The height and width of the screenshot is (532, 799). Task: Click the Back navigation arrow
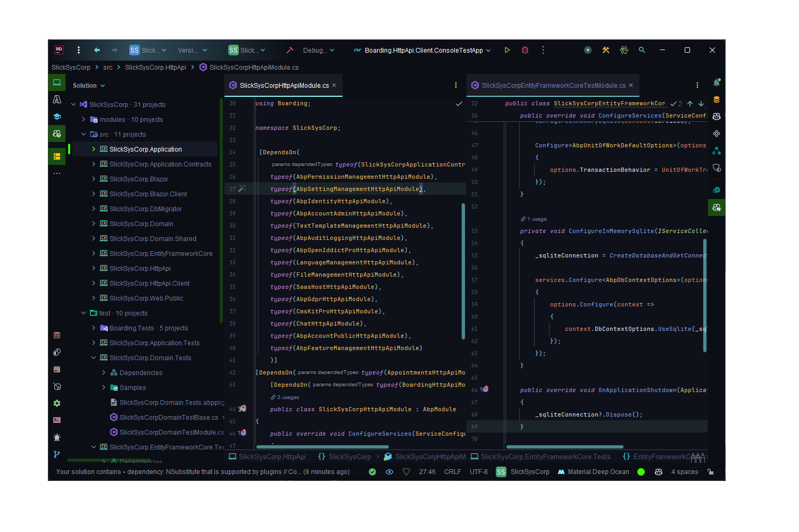(x=97, y=50)
